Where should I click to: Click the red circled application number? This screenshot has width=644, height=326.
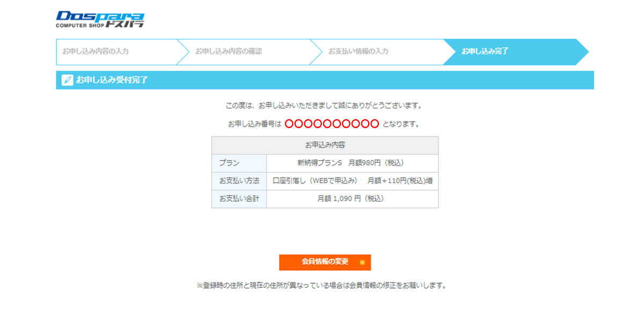[x=332, y=124]
